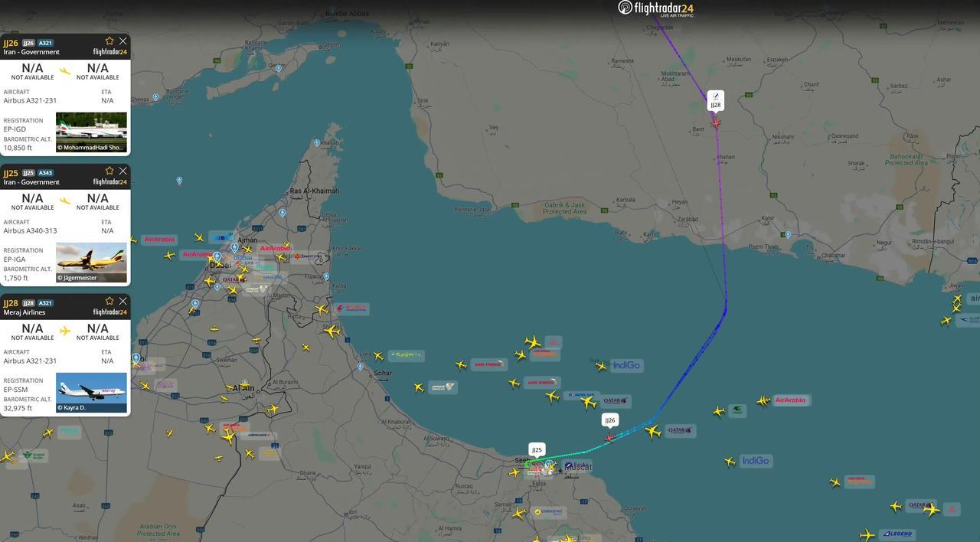Click the JJ25 map label near Muscat

537,450
